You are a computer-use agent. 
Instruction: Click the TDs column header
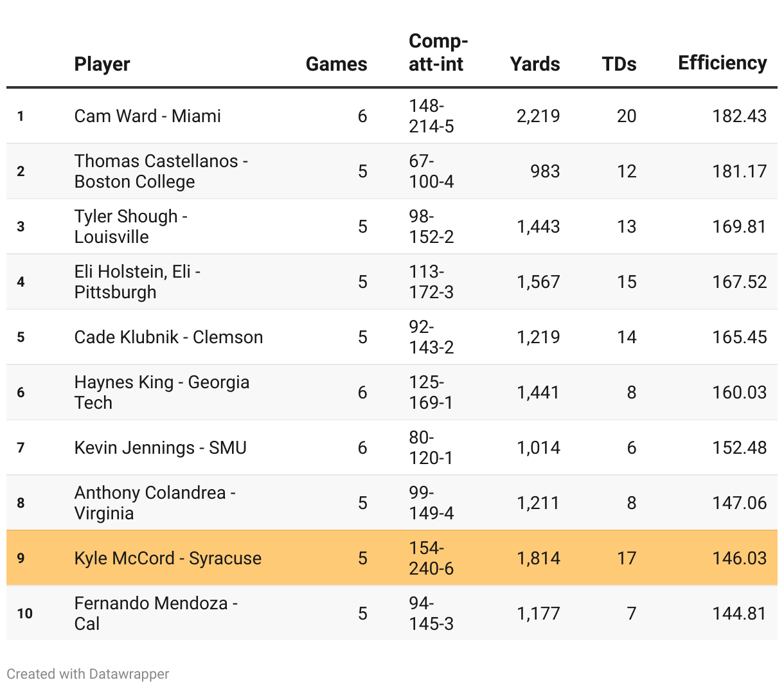[x=619, y=64]
